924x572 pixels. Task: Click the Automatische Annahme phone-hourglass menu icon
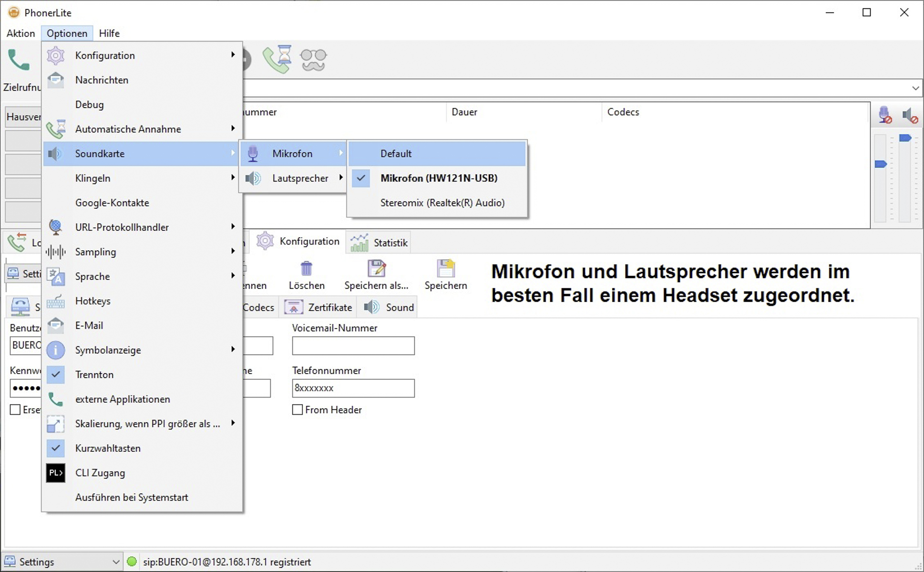point(56,129)
